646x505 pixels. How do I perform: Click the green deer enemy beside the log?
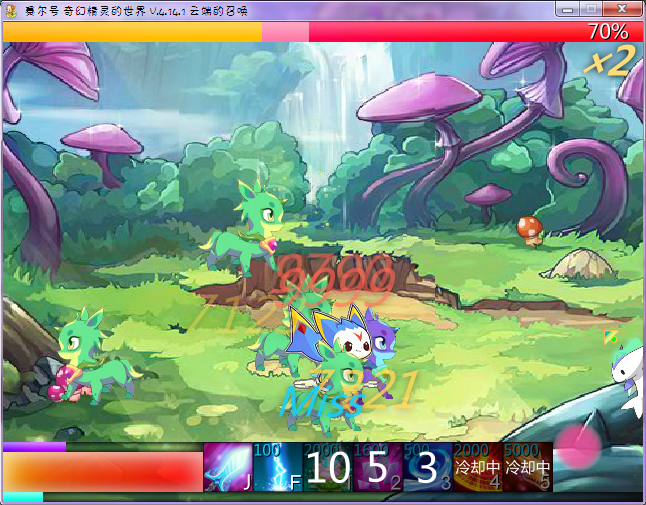[95, 356]
